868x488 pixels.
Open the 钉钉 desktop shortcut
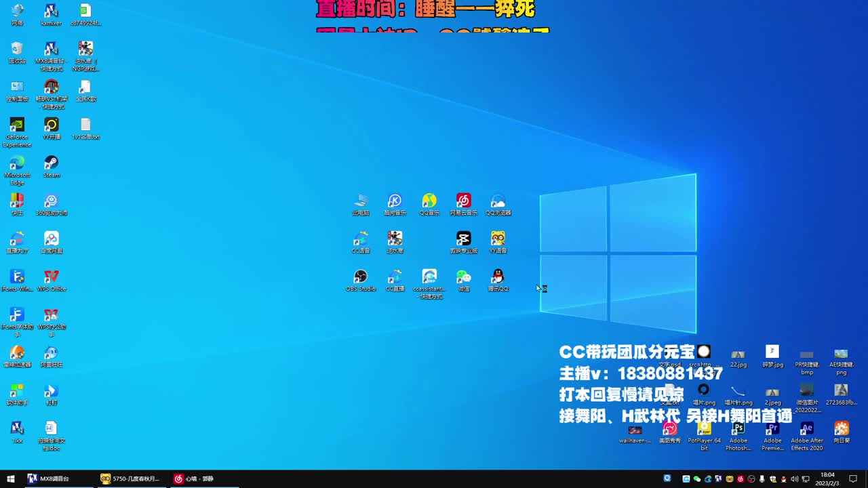point(52,394)
